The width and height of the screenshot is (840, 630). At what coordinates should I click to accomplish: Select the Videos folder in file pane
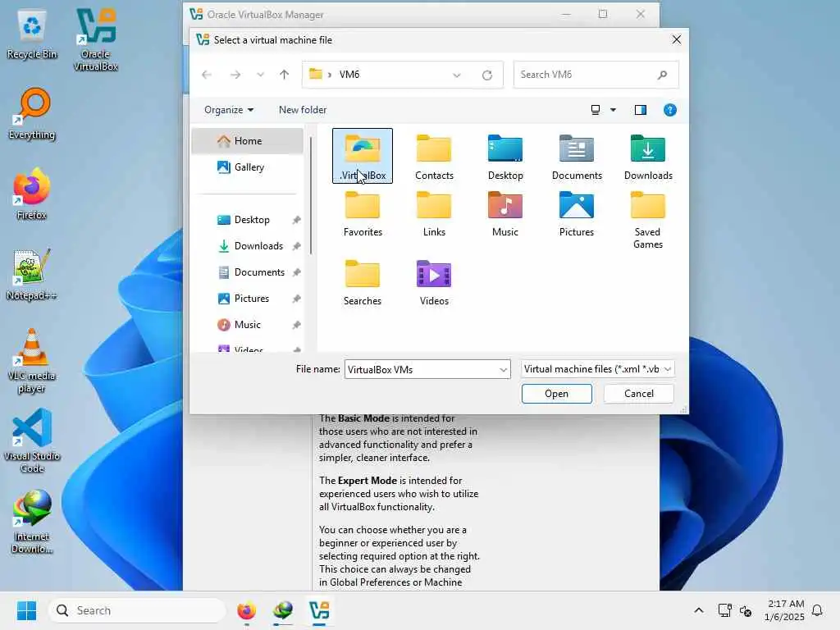[434, 282]
